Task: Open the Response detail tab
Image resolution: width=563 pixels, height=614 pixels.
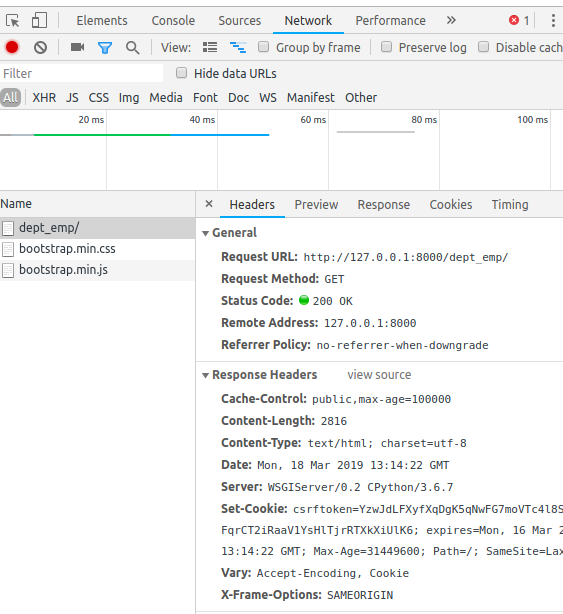Action: pyautogui.click(x=384, y=204)
